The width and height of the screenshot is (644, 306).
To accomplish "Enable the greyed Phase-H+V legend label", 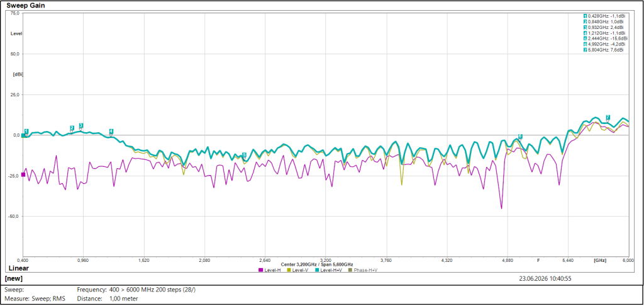I will coord(365,270).
